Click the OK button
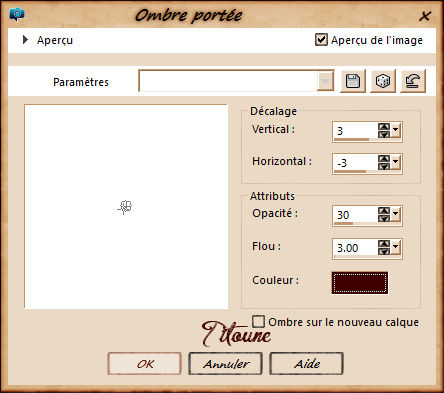This screenshot has width=444, height=393. pyautogui.click(x=145, y=364)
